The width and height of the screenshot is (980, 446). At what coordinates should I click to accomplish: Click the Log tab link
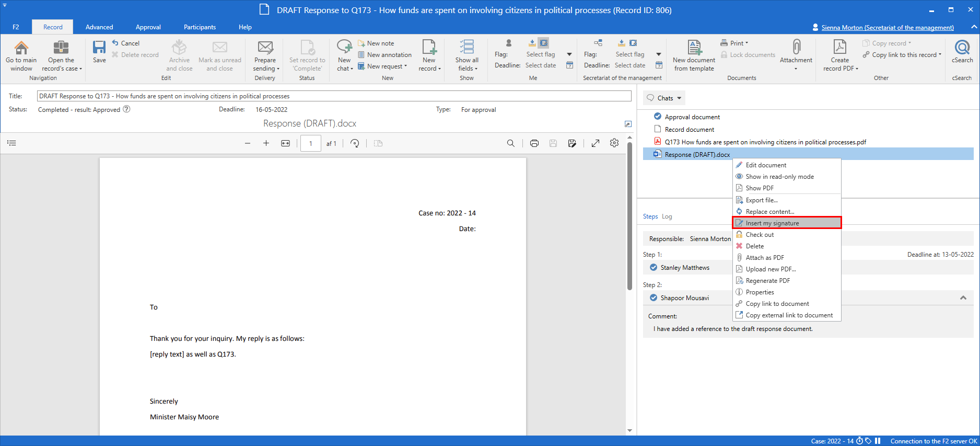coord(667,216)
